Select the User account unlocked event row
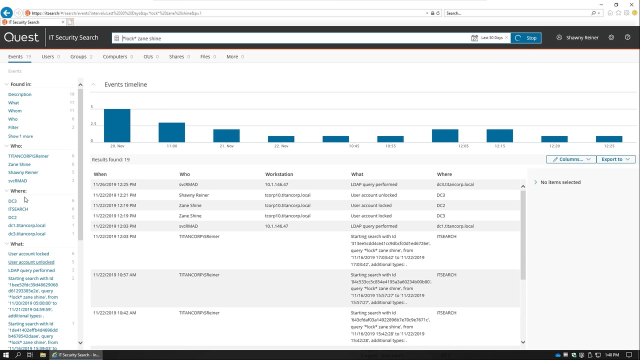 (x=305, y=195)
